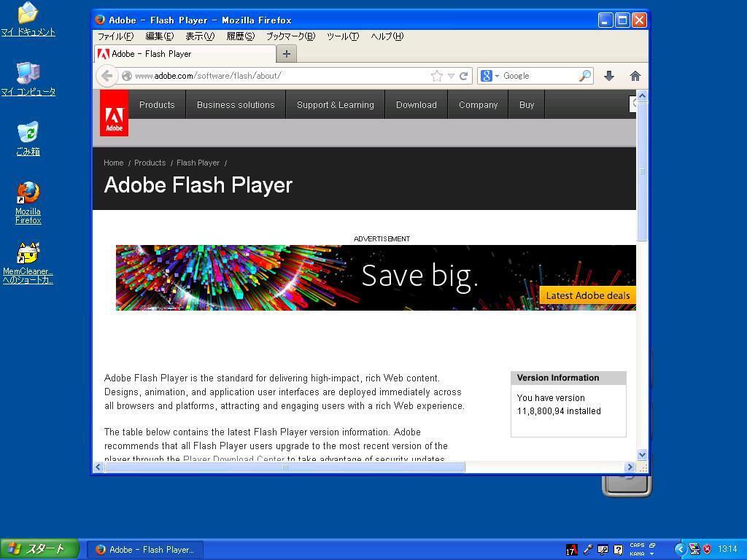Click the Adobe logo
Screen dimensions: 747x560
[x=115, y=113]
